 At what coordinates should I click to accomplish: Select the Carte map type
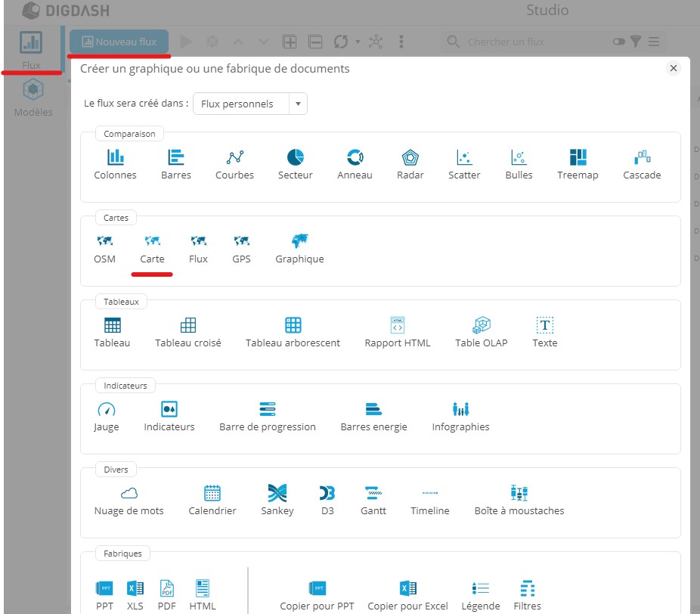pyautogui.click(x=152, y=249)
